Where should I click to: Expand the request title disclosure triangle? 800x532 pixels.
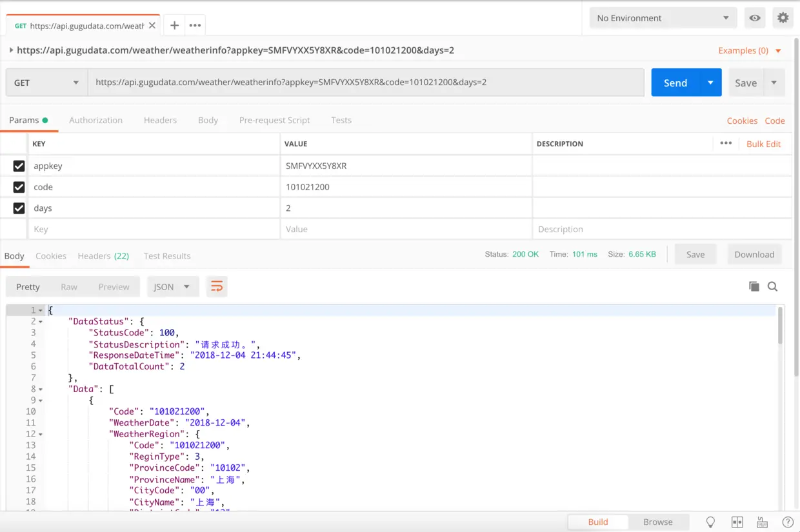pyautogui.click(x=11, y=50)
